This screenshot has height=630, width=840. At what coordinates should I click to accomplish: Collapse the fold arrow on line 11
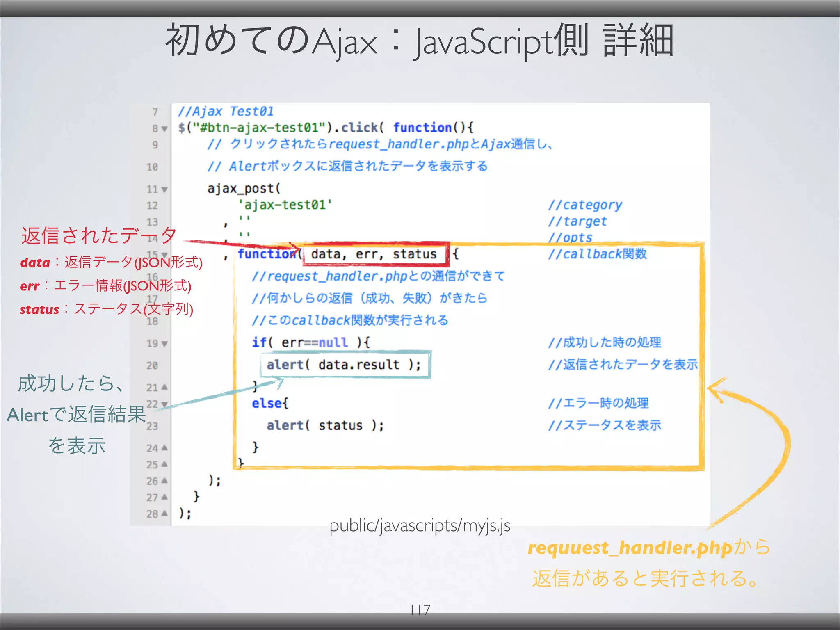pyautogui.click(x=164, y=189)
